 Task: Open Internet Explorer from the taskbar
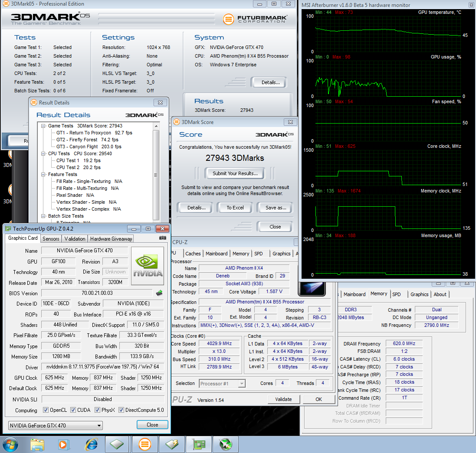click(92, 444)
